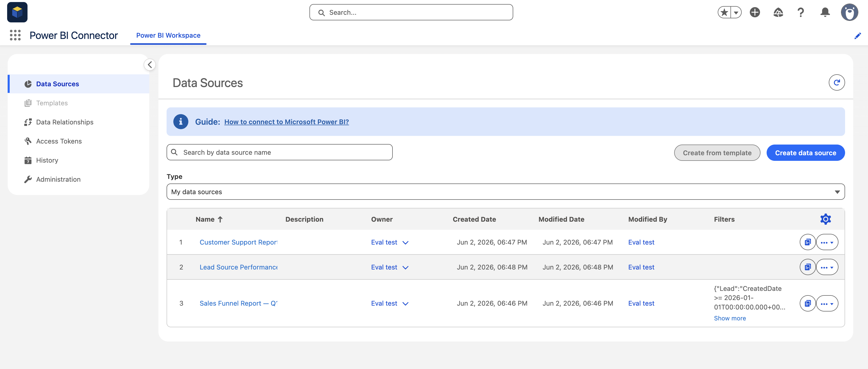
Task: Click the pencil edit page icon
Action: coord(858,36)
